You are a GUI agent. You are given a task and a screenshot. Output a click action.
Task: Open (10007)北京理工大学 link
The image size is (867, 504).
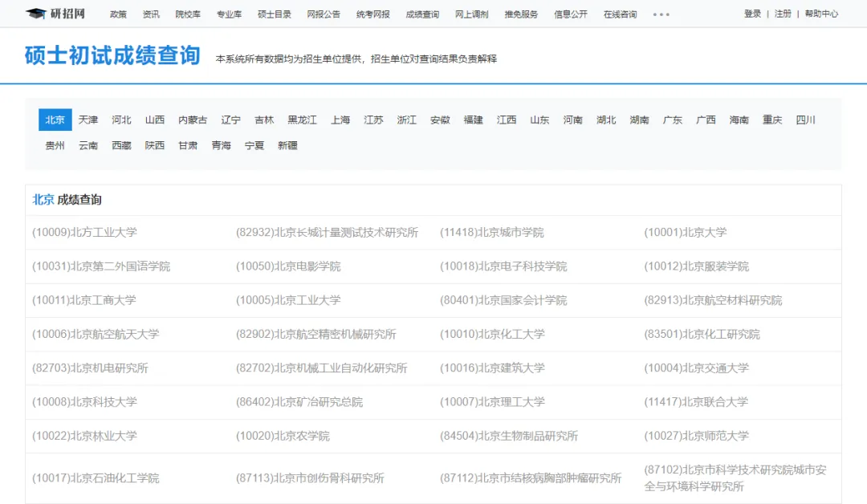[x=493, y=402]
